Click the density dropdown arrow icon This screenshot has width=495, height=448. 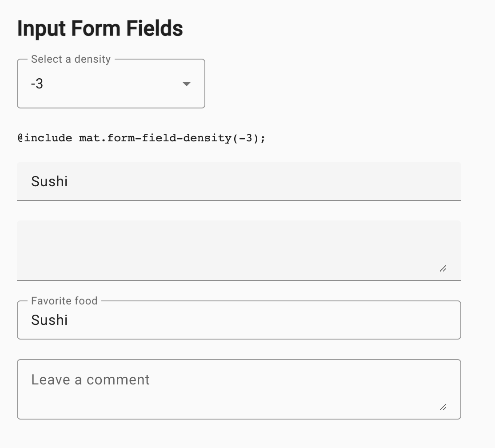pyautogui.click(x=187, y=84)
